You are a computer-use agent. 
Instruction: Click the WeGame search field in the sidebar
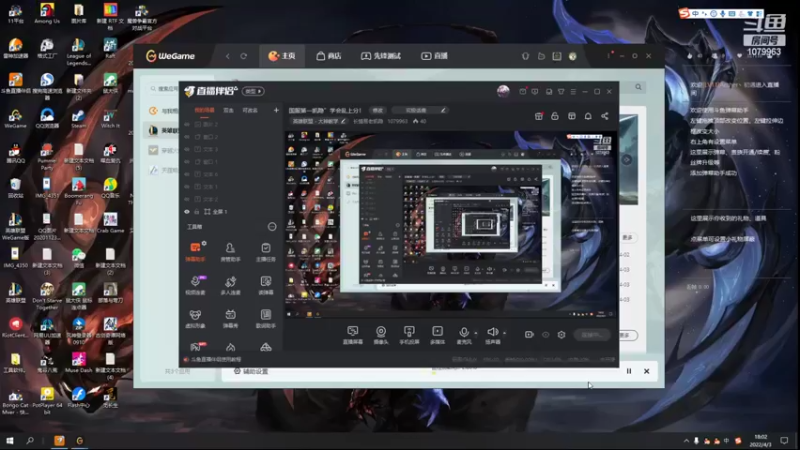(x=164, y=89)
